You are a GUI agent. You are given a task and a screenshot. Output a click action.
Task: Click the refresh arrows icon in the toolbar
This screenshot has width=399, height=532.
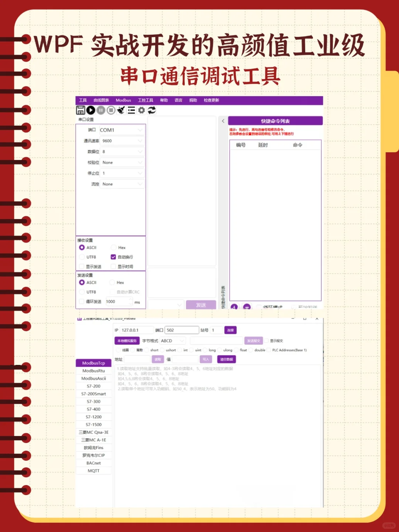click(x=151, y=110)
